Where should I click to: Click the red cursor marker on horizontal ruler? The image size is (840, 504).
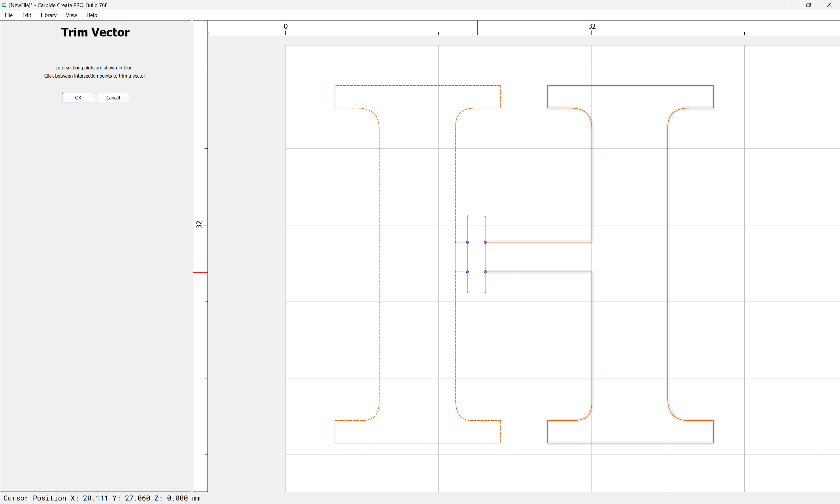[x=477, y=28]
